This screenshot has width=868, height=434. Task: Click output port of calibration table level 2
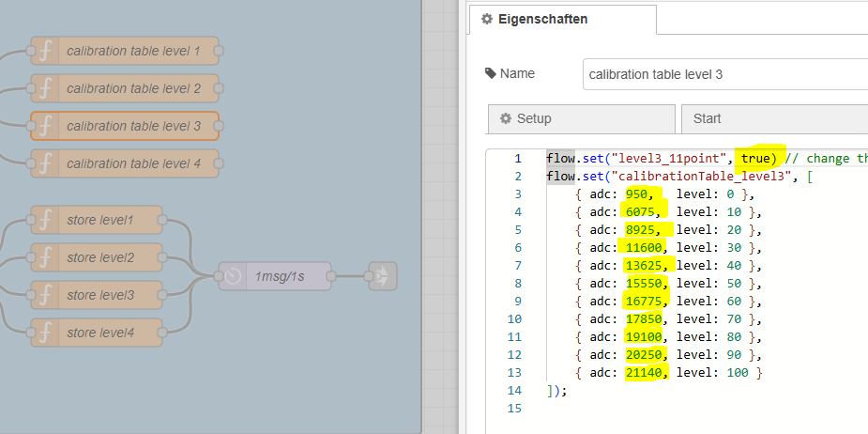(x=219, y=88)
